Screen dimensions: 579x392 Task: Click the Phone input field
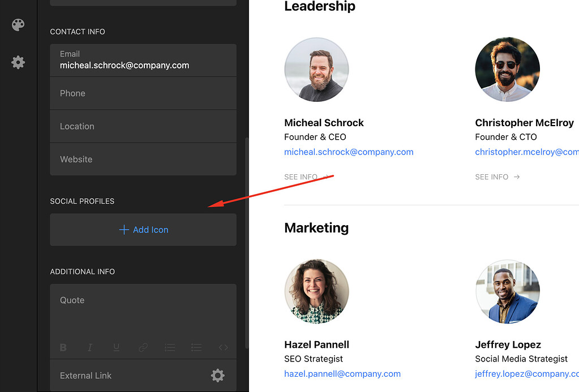pos(143,93)
